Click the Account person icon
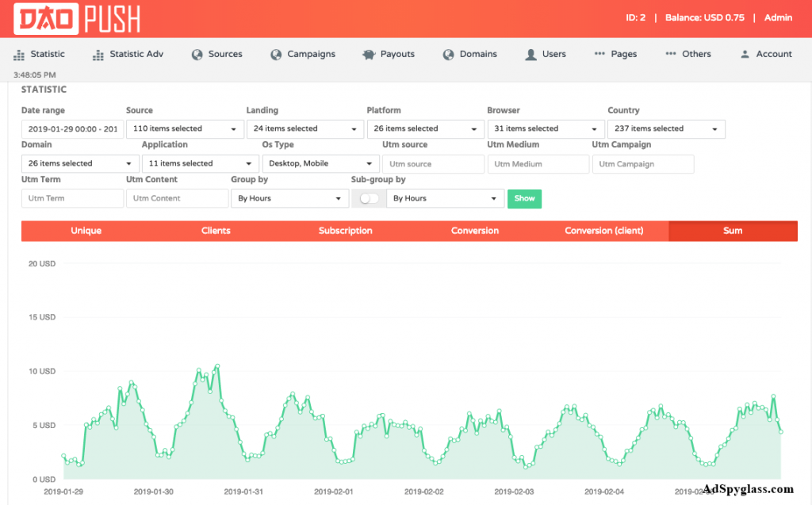This screenshot has width=812, height=505. click(745, 54)
